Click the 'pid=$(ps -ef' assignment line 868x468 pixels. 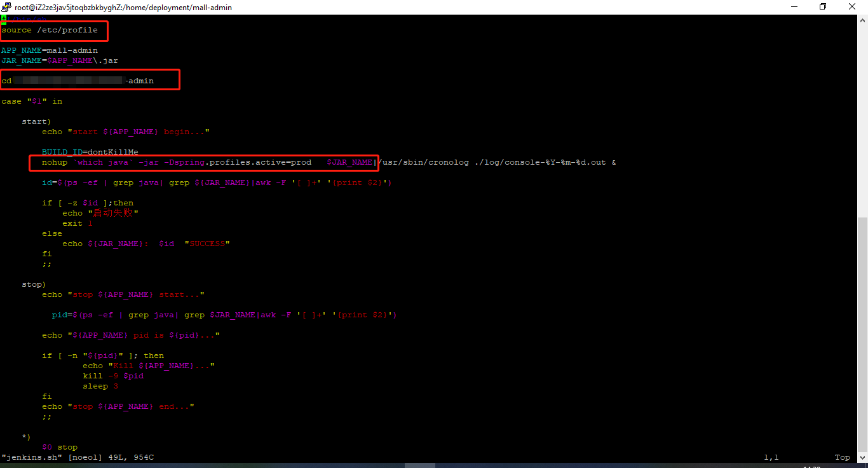(x=225, y=315)
